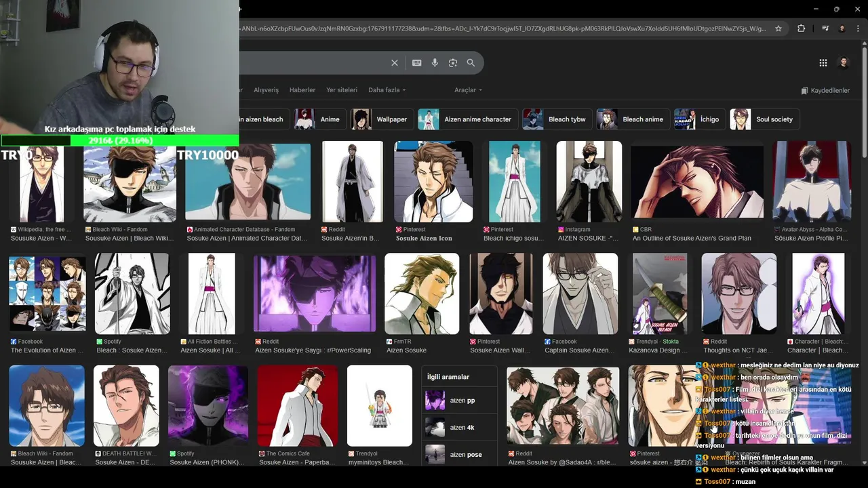Select the related search 'aizen pp'
Screen dimensions: 868x488
[x=459, y=401]
